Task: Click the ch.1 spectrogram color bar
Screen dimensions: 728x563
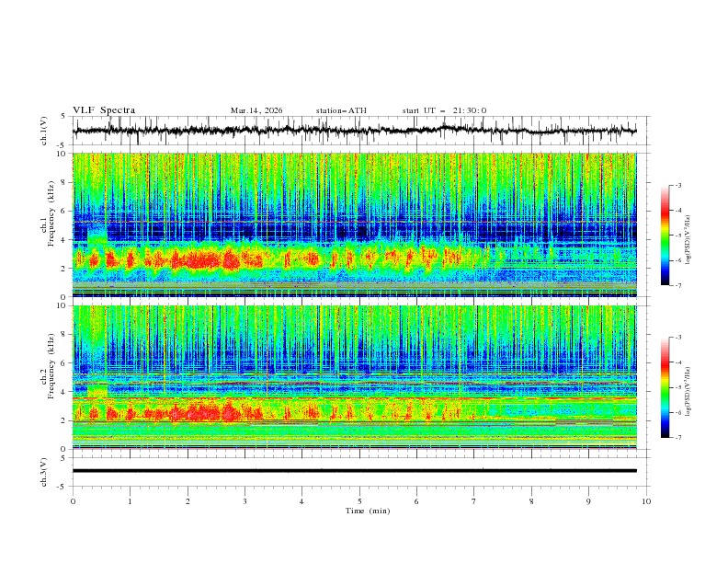Action: 665,235
